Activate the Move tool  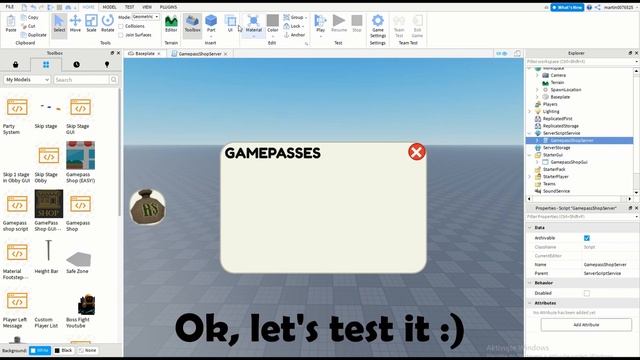[75, 24]
